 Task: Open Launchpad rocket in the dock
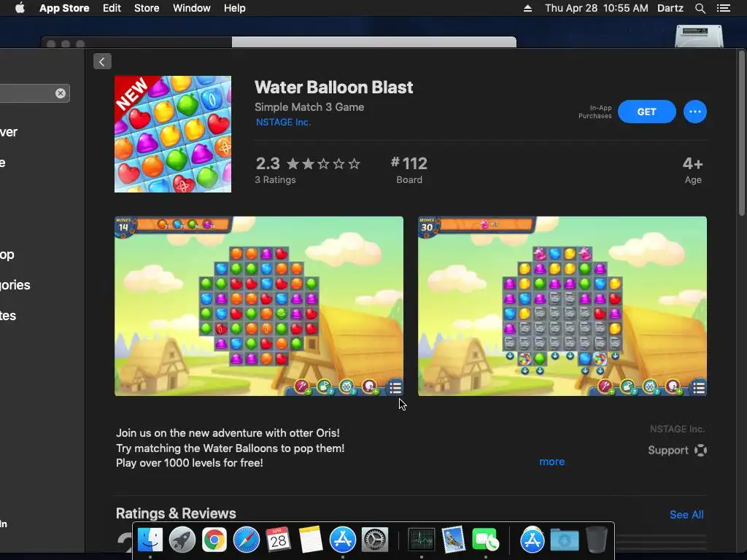point(182,540)
